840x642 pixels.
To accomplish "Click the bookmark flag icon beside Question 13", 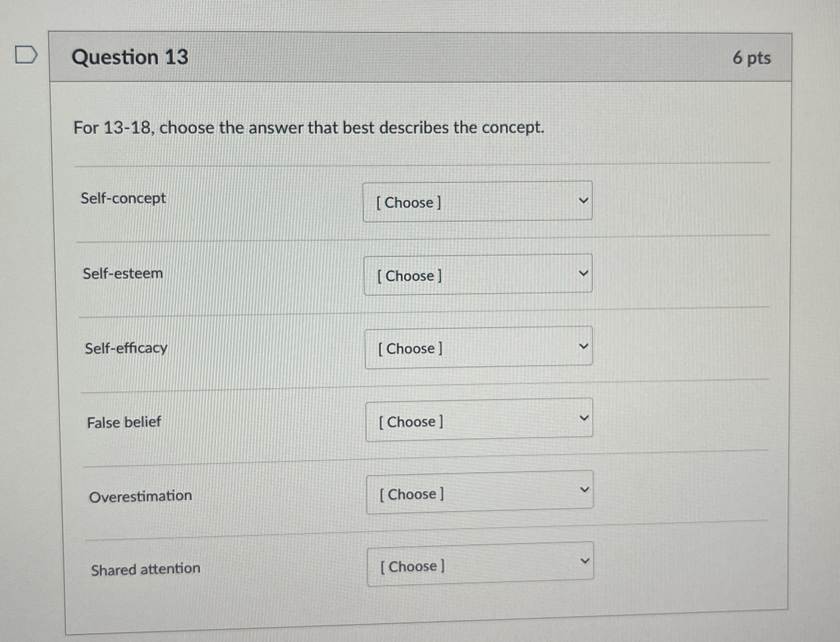I will (26, 54).
